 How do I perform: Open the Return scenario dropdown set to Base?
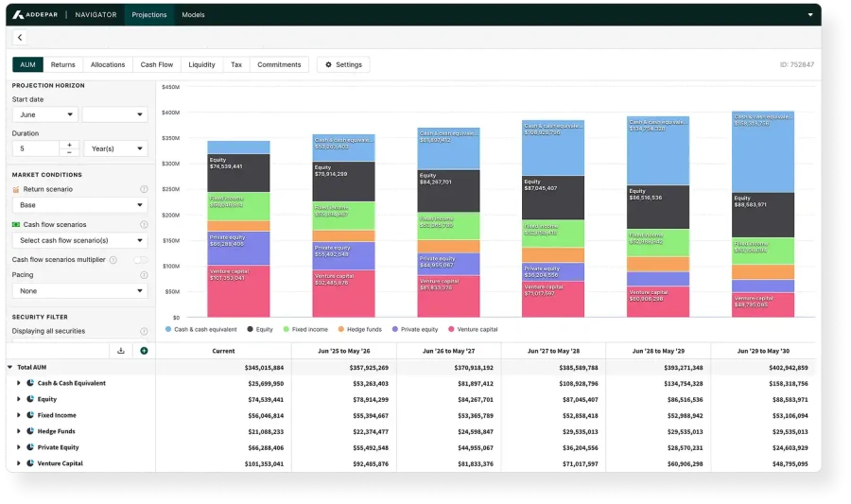(79, 205)
